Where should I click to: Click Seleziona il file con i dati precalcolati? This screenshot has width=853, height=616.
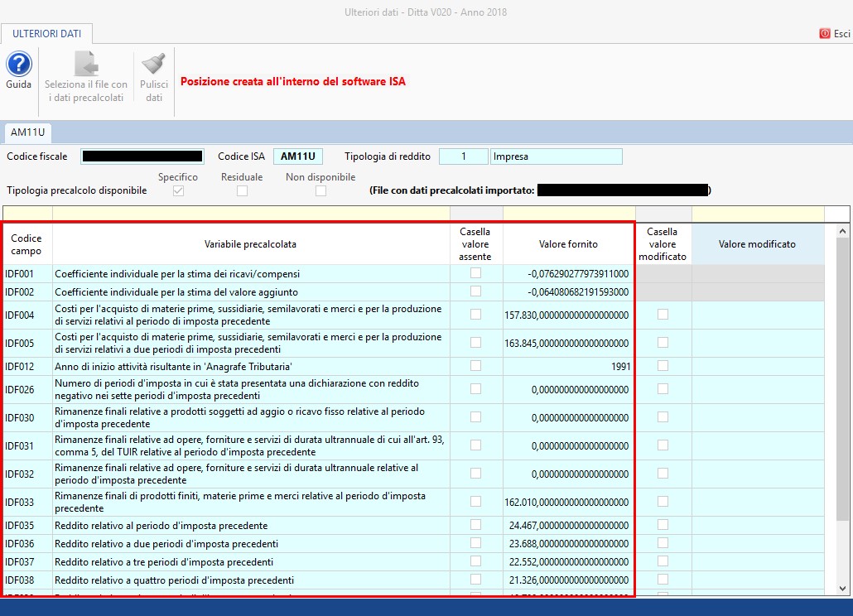(x=86, y=77)
